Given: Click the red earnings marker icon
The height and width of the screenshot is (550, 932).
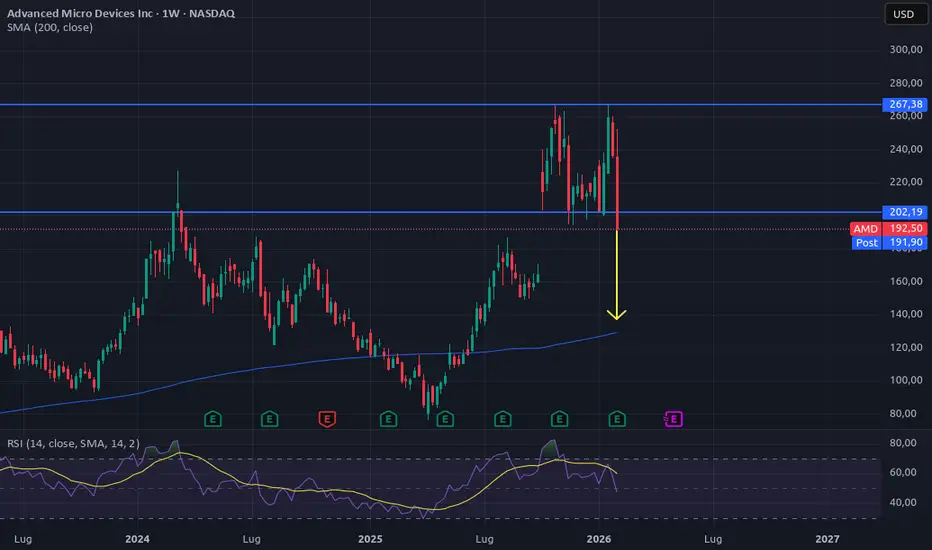Looking at the screenshot, I should (x=327, y=419).
